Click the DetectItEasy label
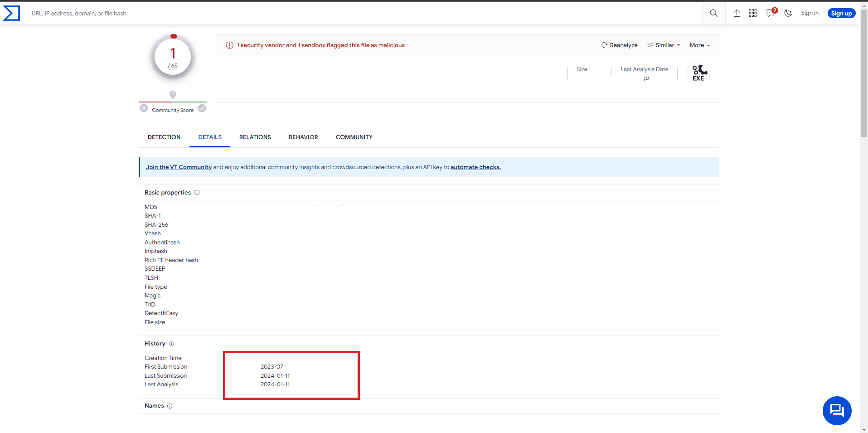 [161, 313]
